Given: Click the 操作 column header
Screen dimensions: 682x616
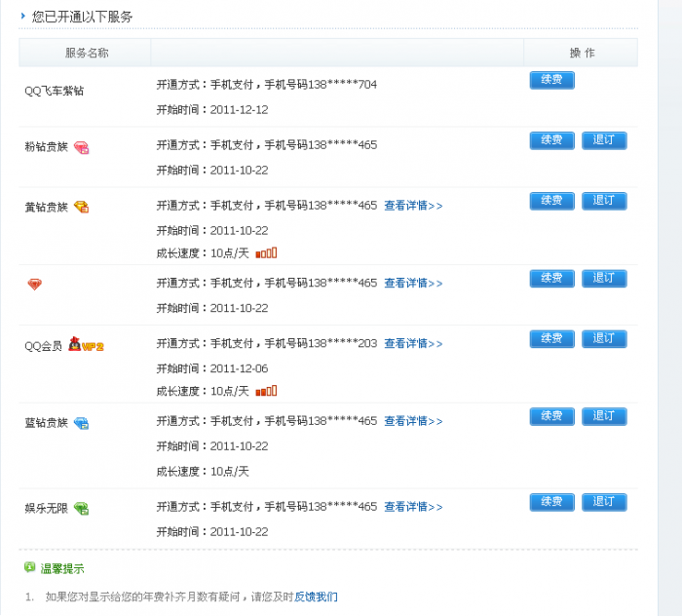Looking at the screenshot, I should tap(582, 53).
